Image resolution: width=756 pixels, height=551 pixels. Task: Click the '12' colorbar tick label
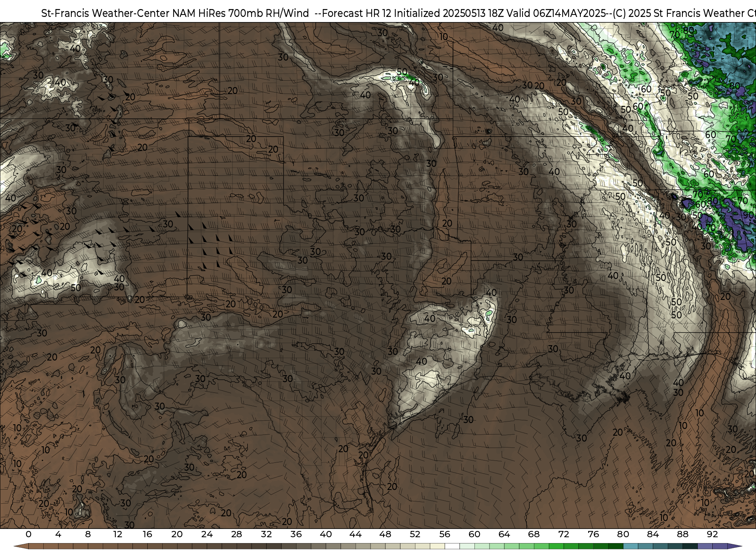(118, 534)
